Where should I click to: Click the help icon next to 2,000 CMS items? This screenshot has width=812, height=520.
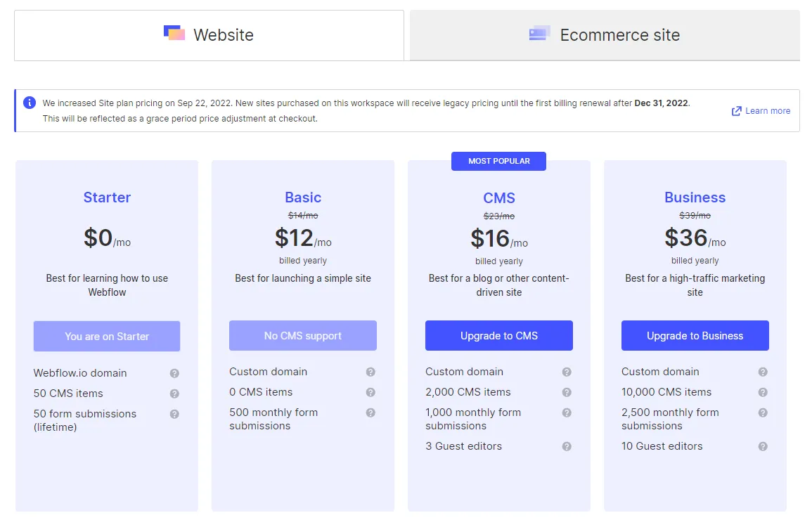[x=567, y=393]
